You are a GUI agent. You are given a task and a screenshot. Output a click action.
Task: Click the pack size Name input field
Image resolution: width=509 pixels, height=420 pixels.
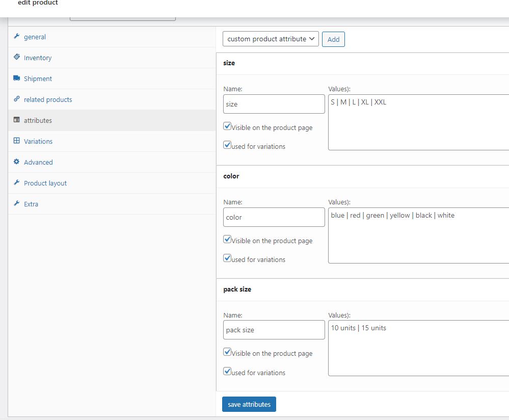coord(274,330)
